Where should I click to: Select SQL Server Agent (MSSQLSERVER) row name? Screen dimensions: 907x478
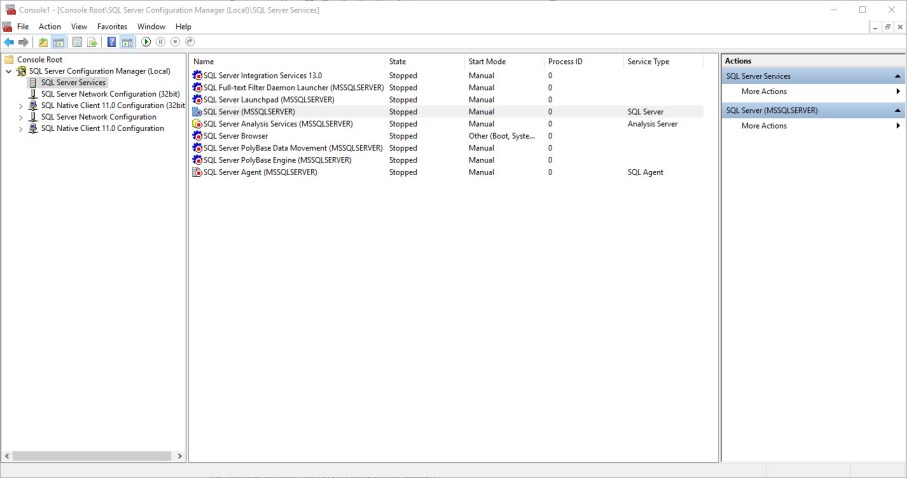pos(260,172)
